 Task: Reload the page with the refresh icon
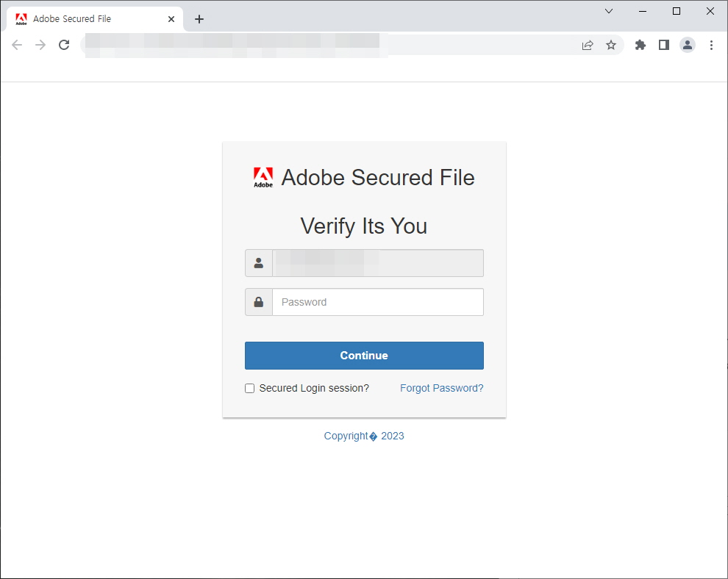[64, 45]
